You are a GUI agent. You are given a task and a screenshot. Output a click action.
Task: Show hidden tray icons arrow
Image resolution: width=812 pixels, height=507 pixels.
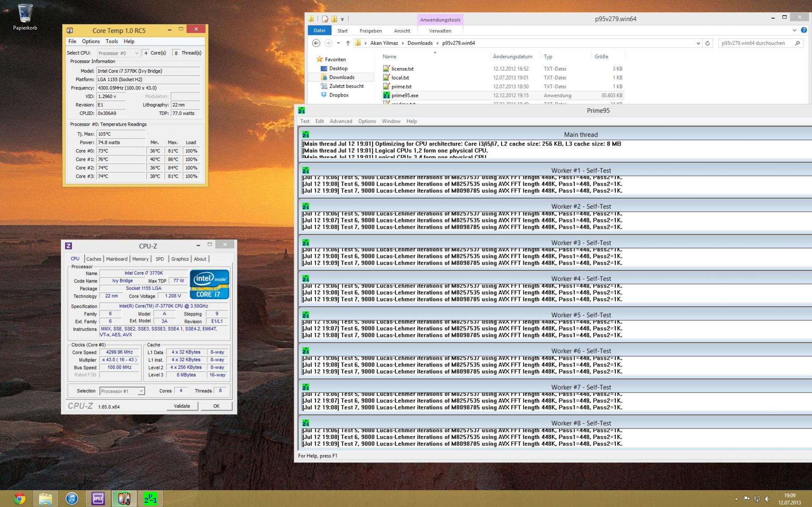736,499
